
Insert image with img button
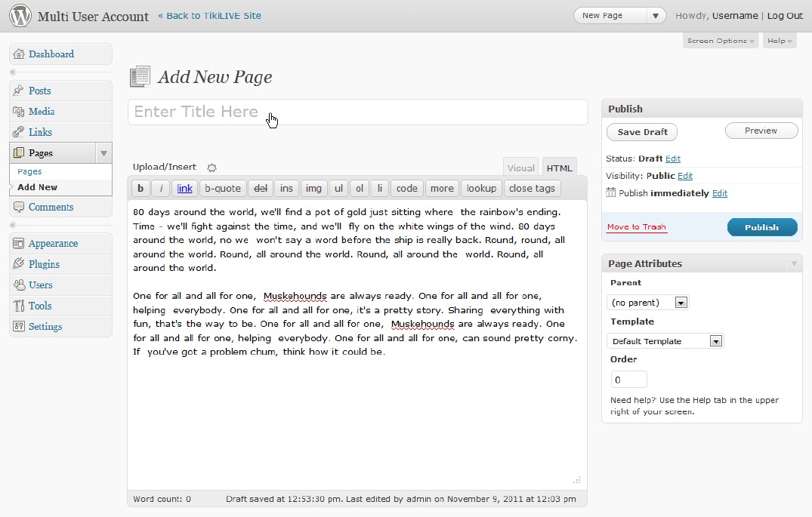coord(313,189)
